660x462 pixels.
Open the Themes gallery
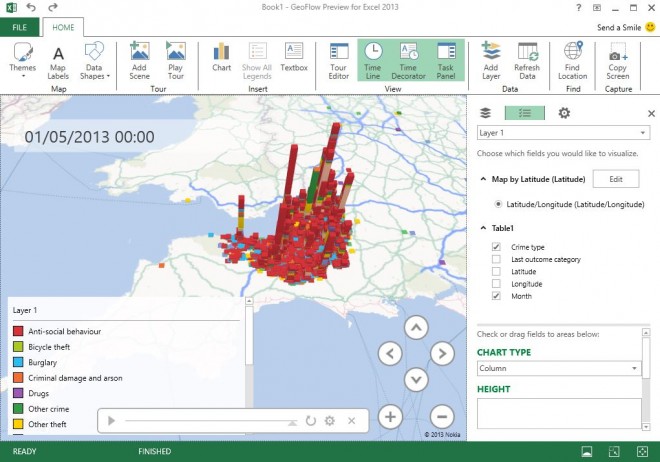23,60
